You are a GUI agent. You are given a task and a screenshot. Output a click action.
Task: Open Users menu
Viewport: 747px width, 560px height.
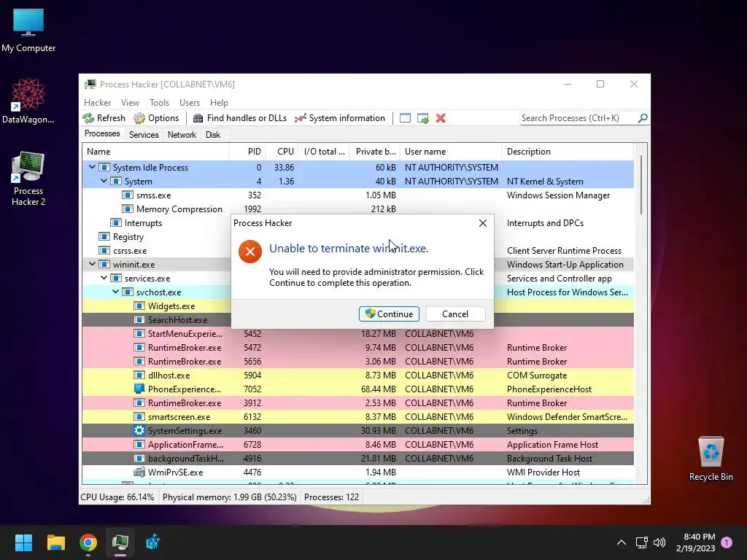pyautogui.click(x=190, y=102)
